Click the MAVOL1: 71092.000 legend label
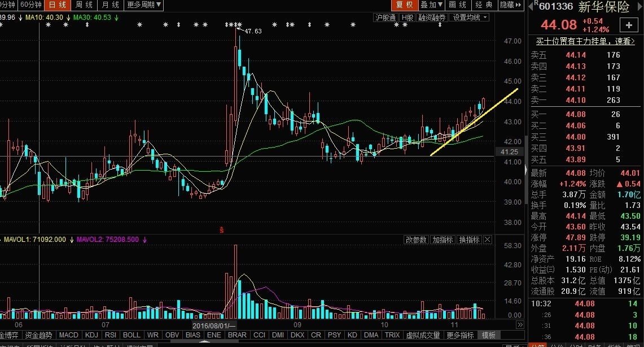 click(35, 240)
